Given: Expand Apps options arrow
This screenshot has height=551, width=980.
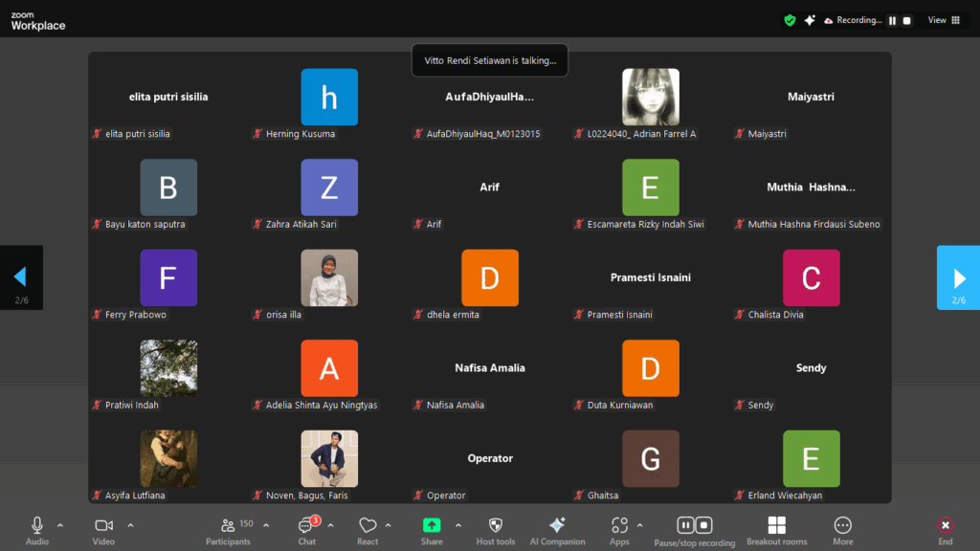Looking at the screenshot, I should 640,525.
